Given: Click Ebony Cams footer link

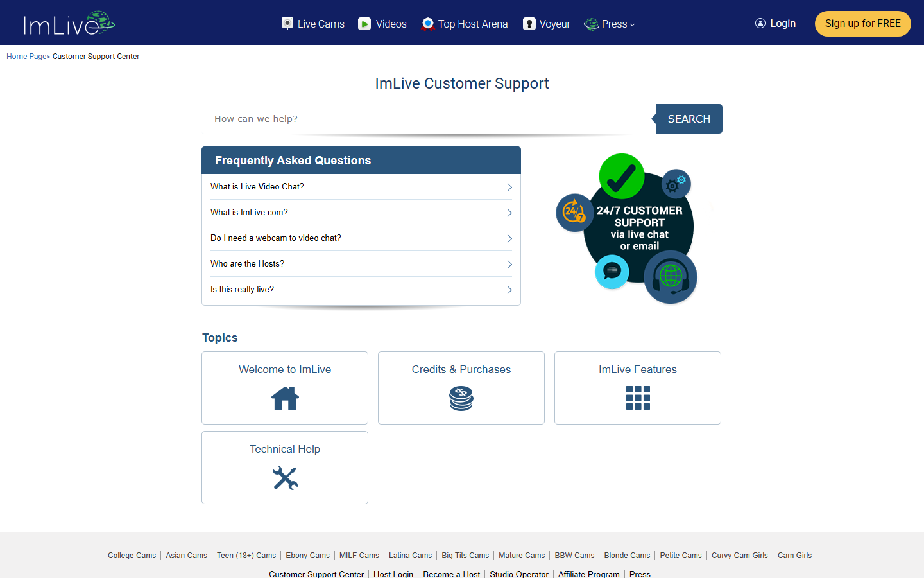Looking at the screenshot, I should (307, 556).
